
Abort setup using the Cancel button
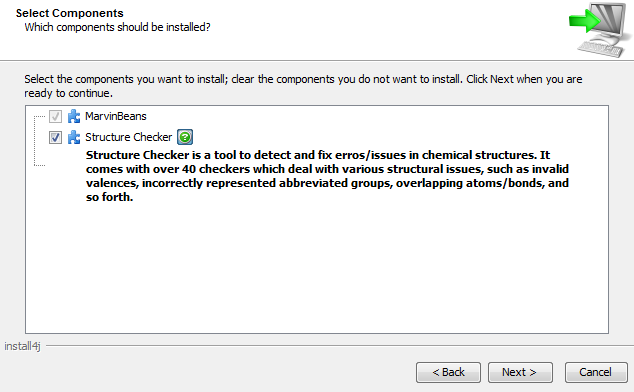point(596,372)
